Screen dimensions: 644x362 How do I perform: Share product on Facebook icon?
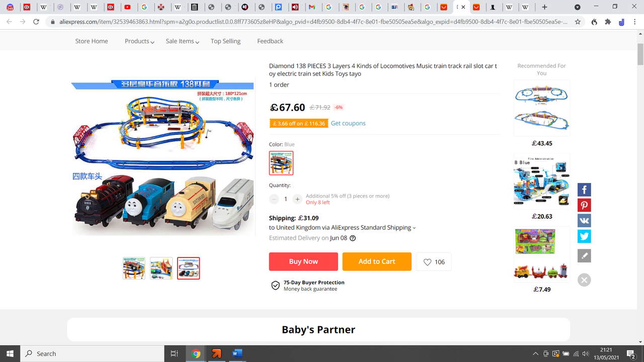pos(584,190)
